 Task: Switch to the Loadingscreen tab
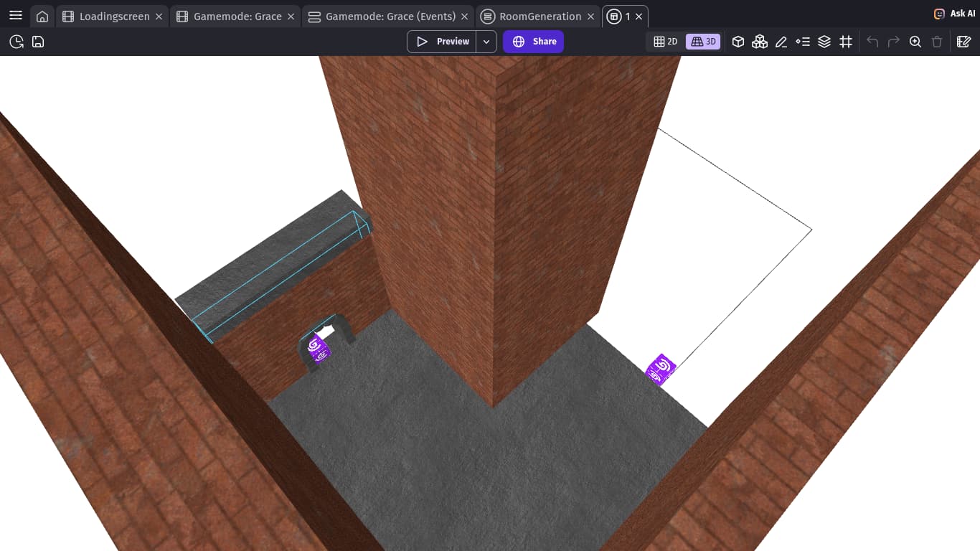point(113,17)
